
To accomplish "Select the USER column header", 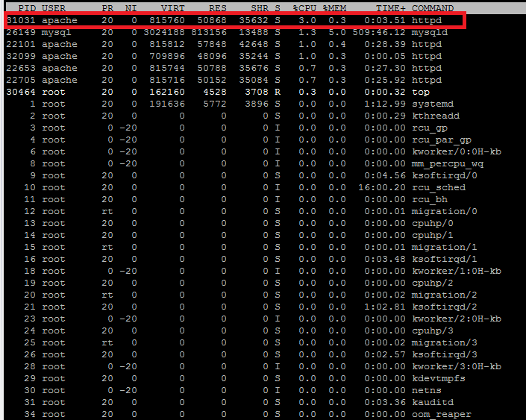I will pos(54,8).
